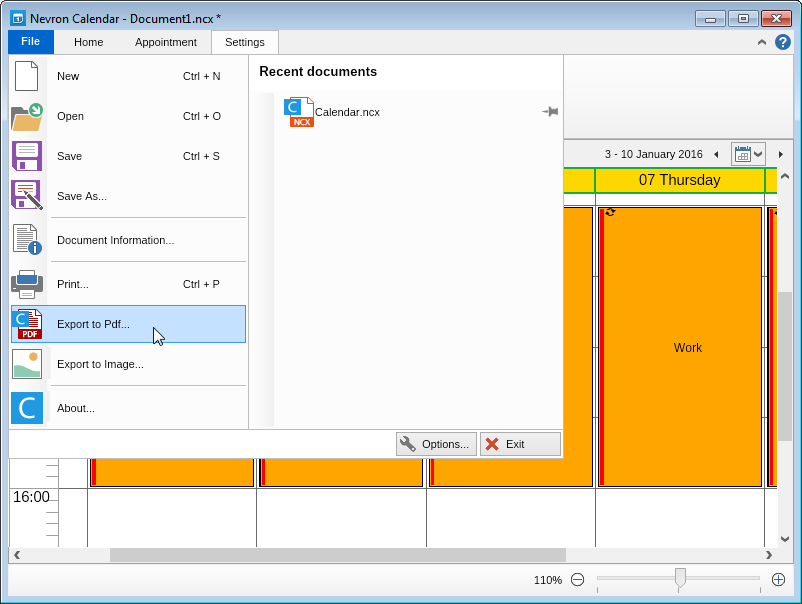The width and height of the screenshot is (802, 604).
Task: Click the 07 Thursday day header
Action: coord(680,180)
